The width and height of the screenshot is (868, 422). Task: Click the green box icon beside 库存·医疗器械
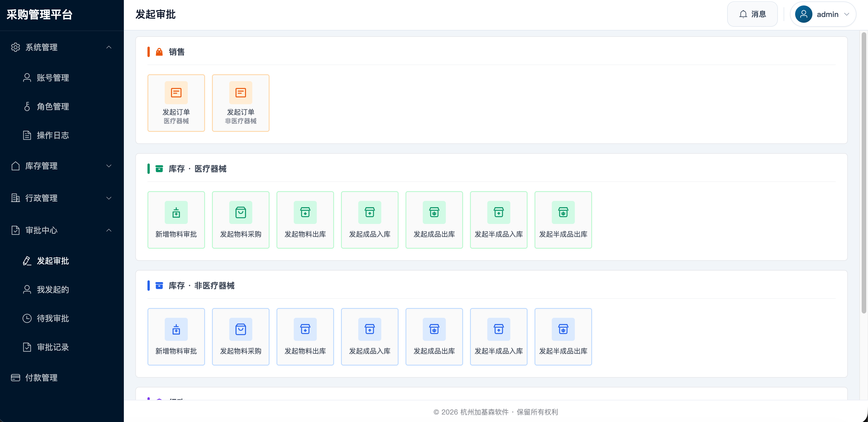(159, 169)
